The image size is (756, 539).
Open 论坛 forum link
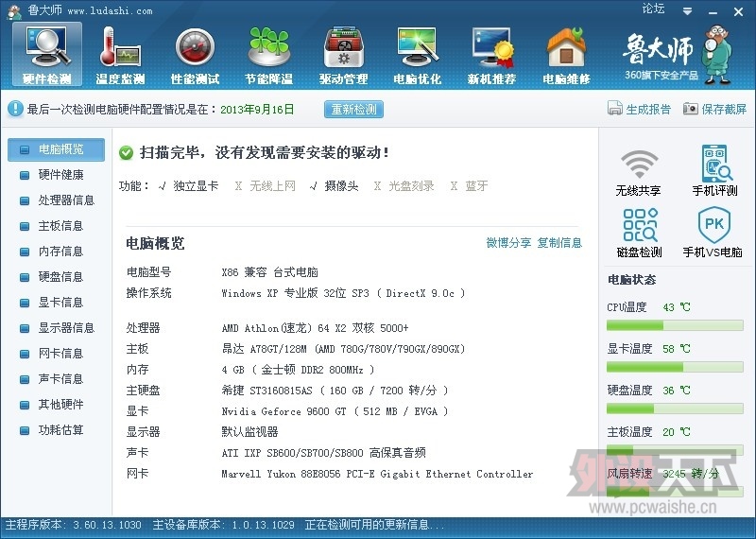tap(653, 9)
